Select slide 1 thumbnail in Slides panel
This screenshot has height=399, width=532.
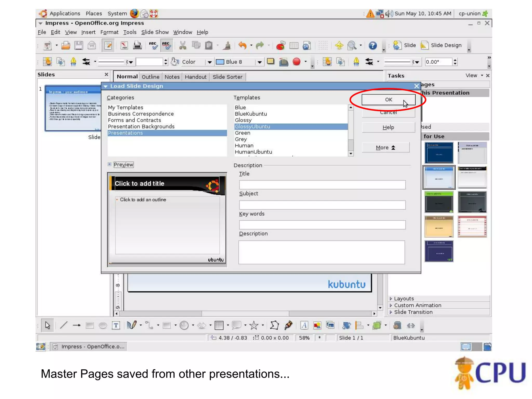[73, 108]
